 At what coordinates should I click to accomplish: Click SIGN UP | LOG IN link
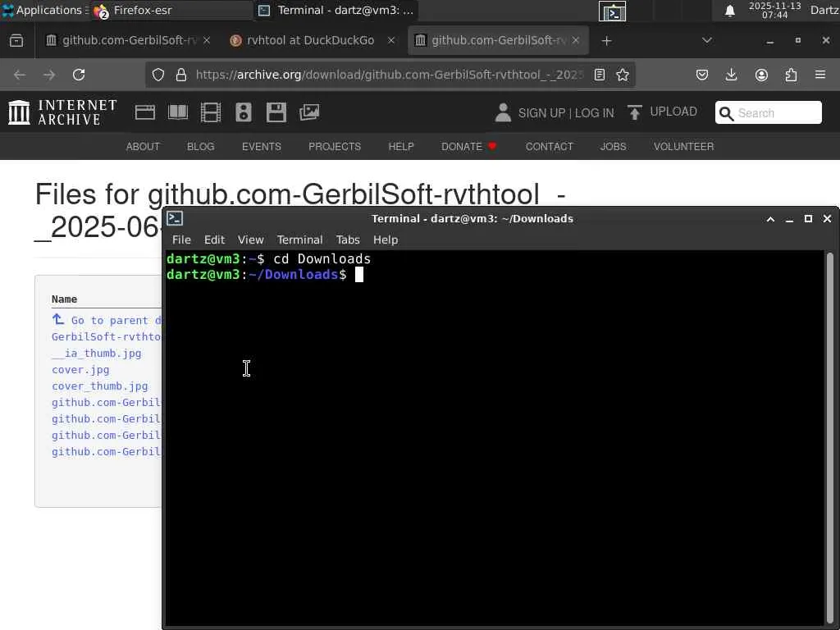(566, 113)
